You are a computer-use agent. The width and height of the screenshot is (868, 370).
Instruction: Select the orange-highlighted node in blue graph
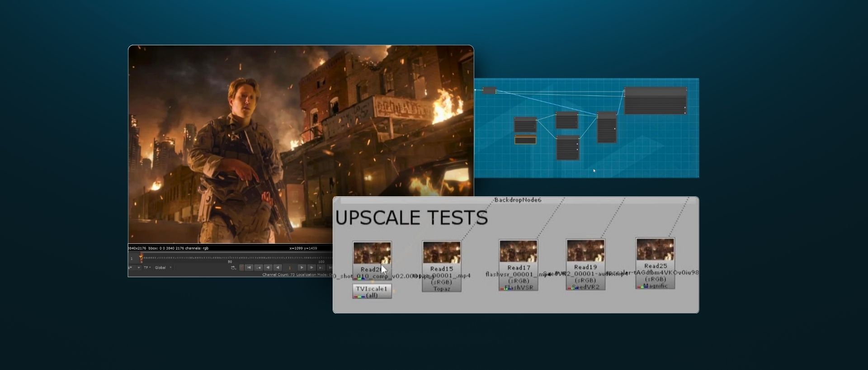click(x=525, y=140)
